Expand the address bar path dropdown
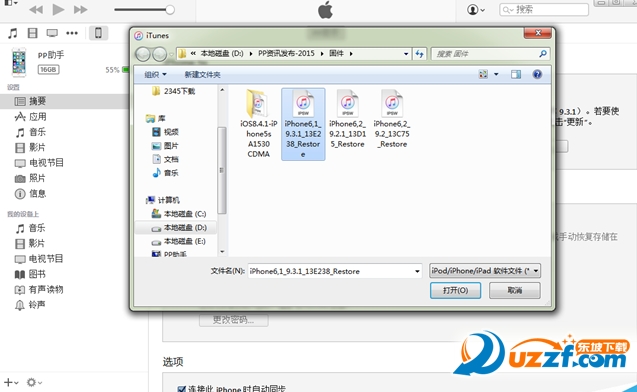Screen dimensions: 637x392 (406, 54)
